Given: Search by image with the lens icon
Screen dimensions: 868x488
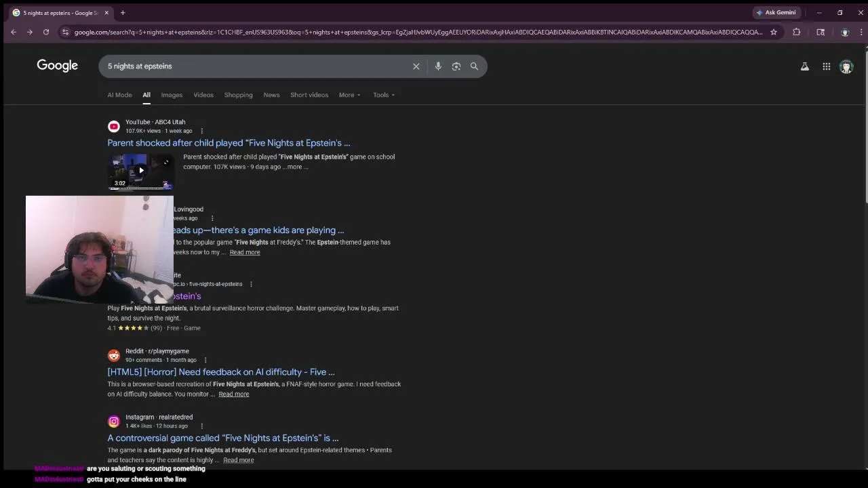Looking at the screenshot, I should click(x=456, y=66).
